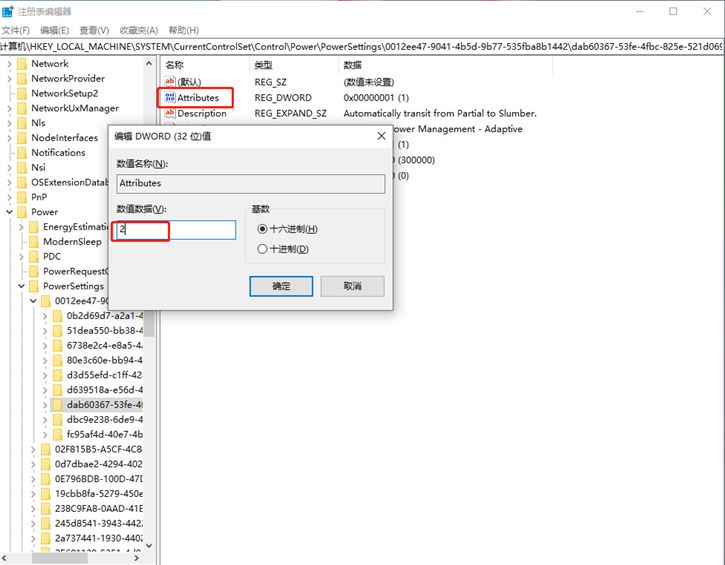Image resolution: width=725 pixels, height=565 pixels.
Task: Click the registry editor app icon in title bar
Action: point(9,11)
